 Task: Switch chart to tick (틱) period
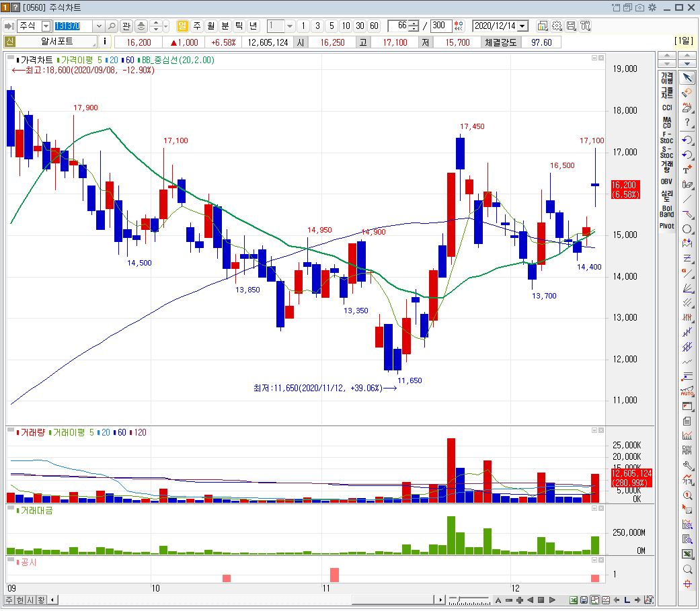[x=239, y=26]
